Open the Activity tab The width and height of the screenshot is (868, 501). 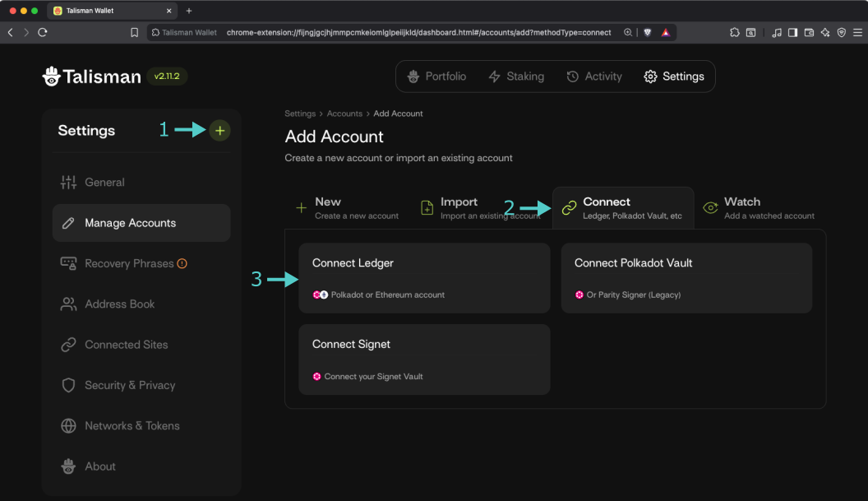pos(594,77)
